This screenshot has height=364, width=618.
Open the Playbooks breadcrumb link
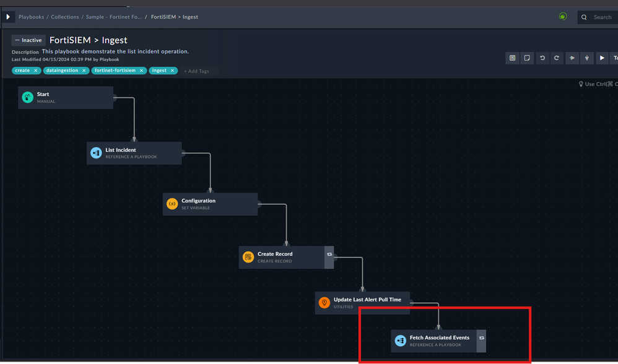point(31,17)
